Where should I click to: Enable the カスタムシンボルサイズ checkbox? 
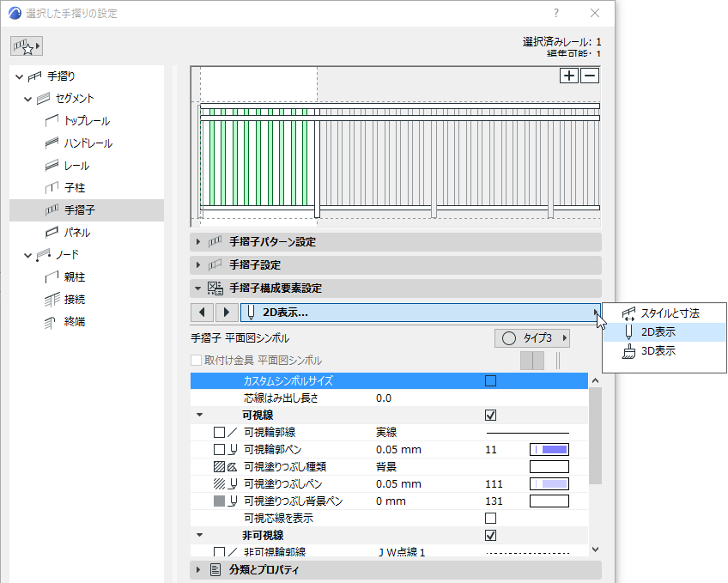pos(491,380)
